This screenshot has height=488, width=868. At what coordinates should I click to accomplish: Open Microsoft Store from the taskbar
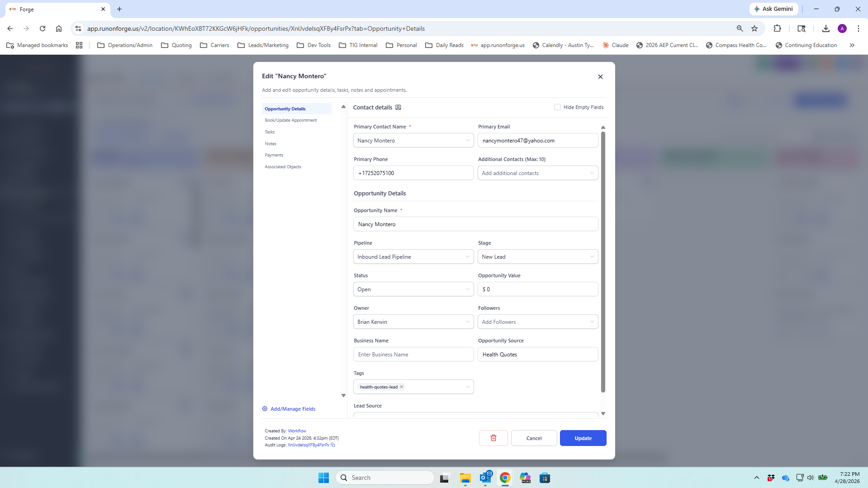545,478
